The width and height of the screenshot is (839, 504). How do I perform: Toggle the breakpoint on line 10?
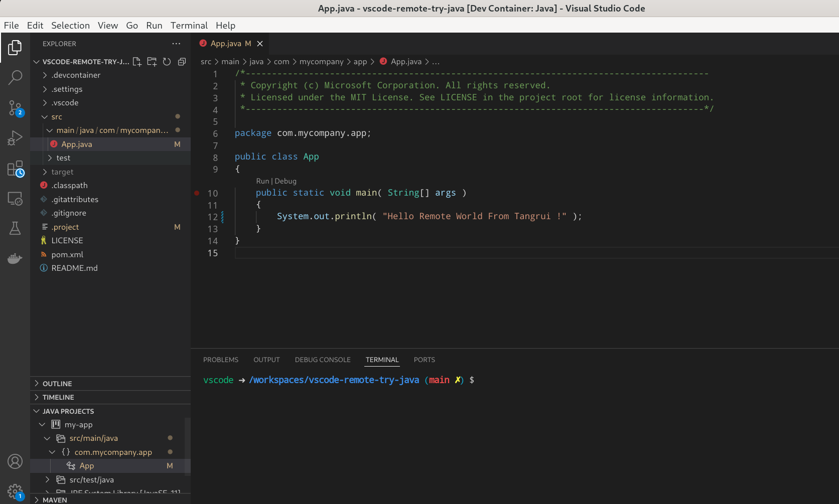click(x=197, y=193)
